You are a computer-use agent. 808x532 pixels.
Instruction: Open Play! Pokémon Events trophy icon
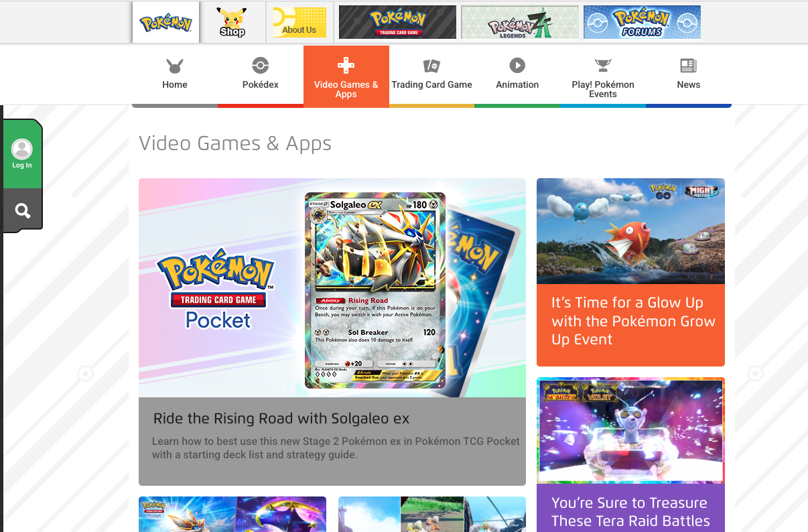[x=603, y=66]
